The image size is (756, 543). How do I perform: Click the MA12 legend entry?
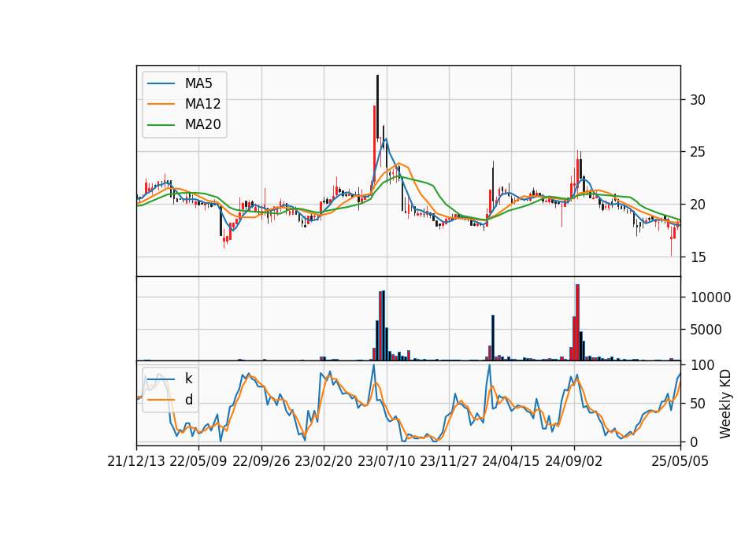click(183, 104)
